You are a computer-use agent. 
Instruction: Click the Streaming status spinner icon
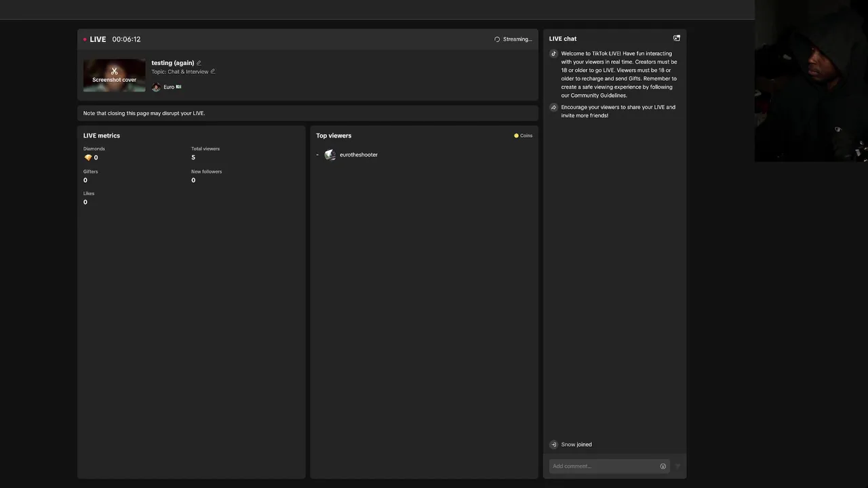497,39
